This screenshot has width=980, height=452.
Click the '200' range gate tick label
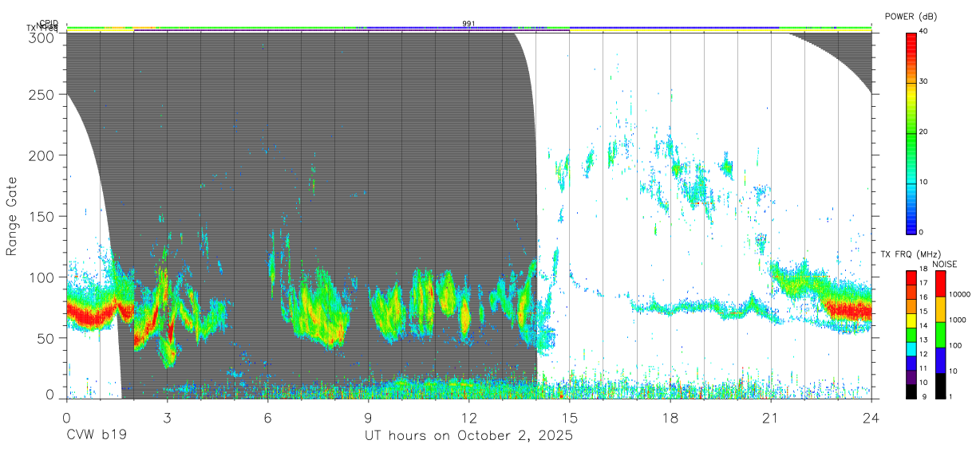41,155
